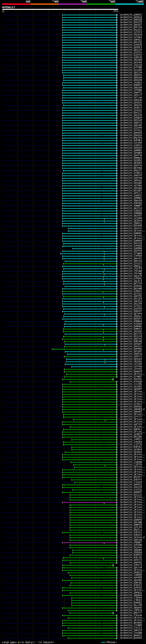Select hit label UniRef100_Q40220
146x644 pixels.
[x=131, y=228]
